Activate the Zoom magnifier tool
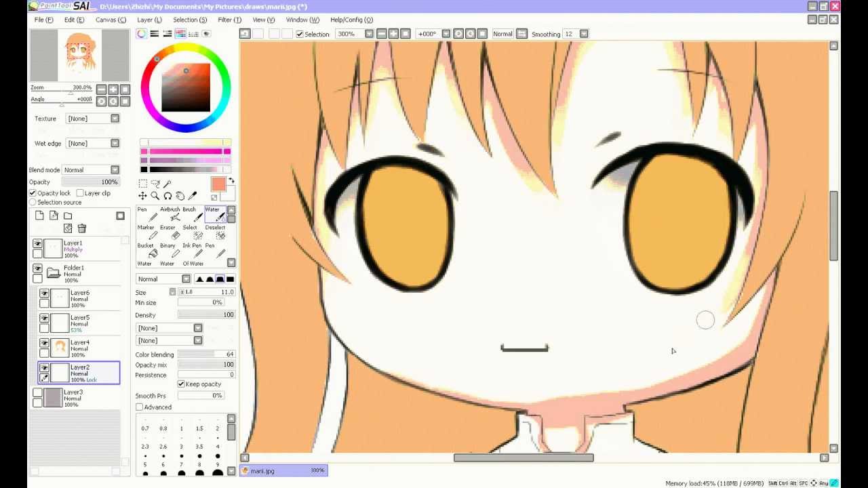This screenshot has width=868, height=488. (155, 196)
